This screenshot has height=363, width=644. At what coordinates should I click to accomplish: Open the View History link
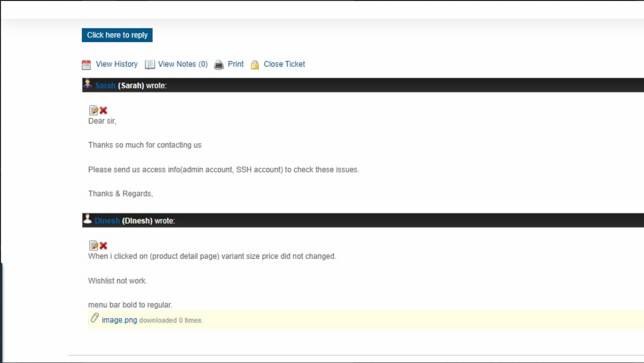tap(117, 64)
